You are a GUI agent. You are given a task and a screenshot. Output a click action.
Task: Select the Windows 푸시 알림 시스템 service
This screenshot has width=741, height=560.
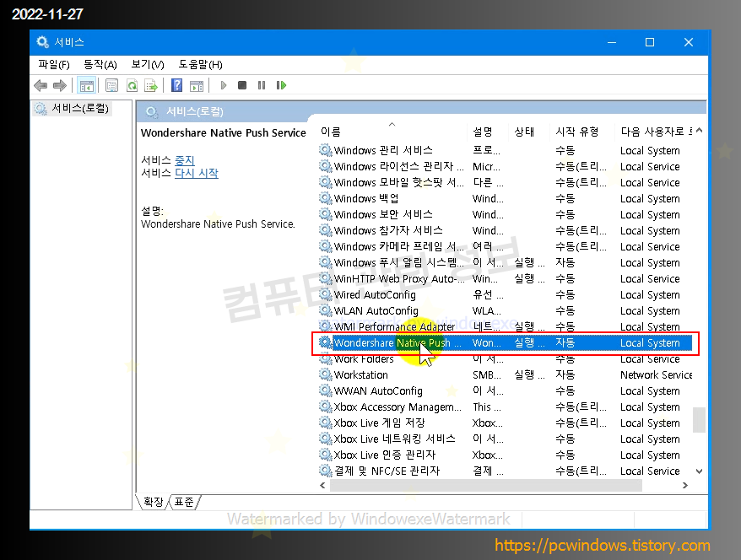[506, 263]
